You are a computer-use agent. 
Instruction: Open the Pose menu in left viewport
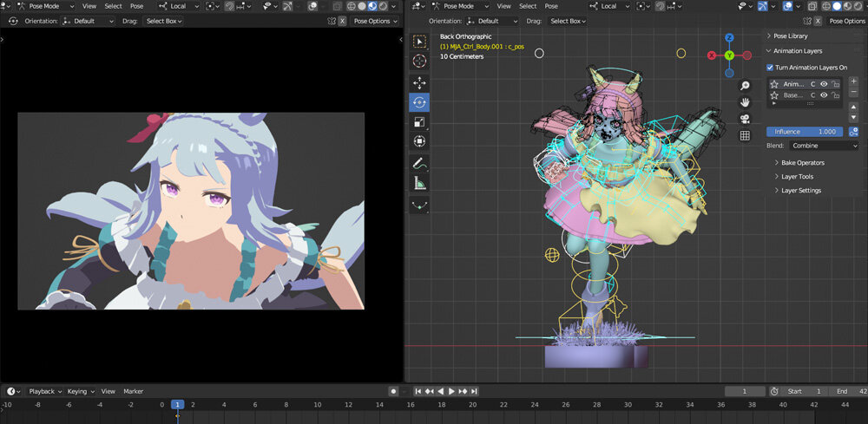pyautogui.click(x=136, y=6)
